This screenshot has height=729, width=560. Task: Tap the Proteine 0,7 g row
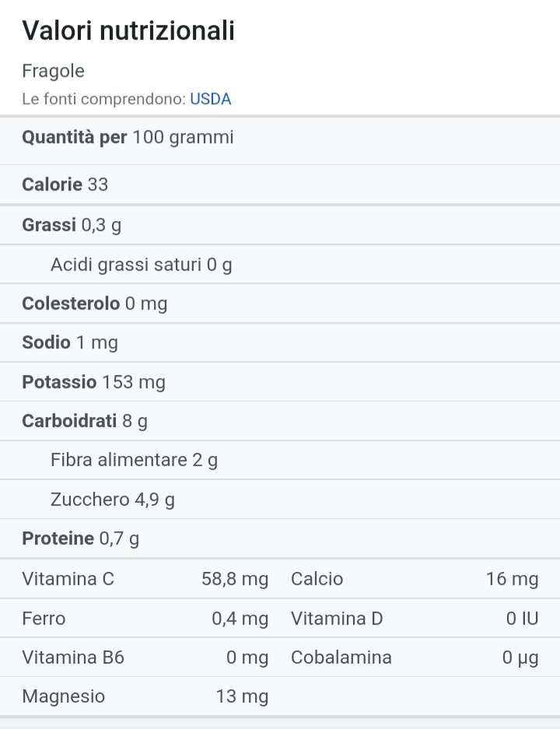[280, 539]
